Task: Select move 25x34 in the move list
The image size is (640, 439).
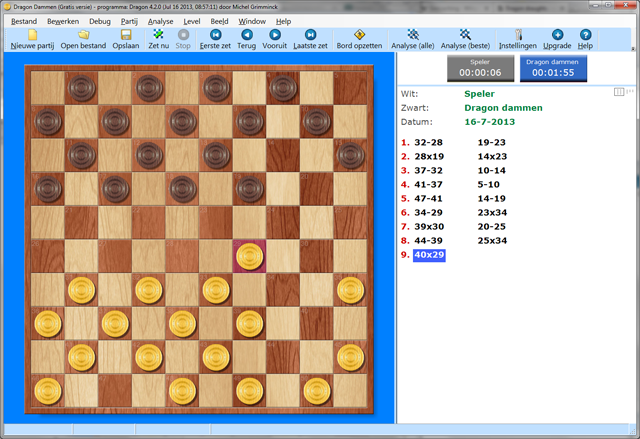Action: click(492, 241)
